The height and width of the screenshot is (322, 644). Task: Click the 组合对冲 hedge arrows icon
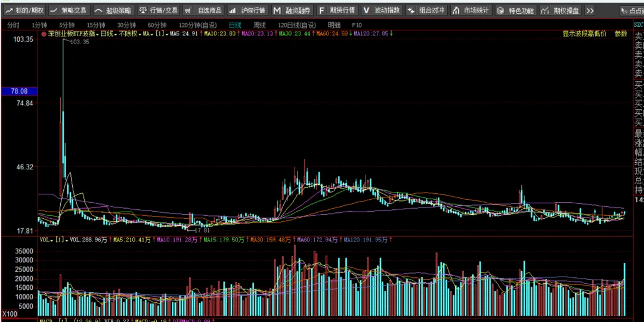click(x=410, y=11)
